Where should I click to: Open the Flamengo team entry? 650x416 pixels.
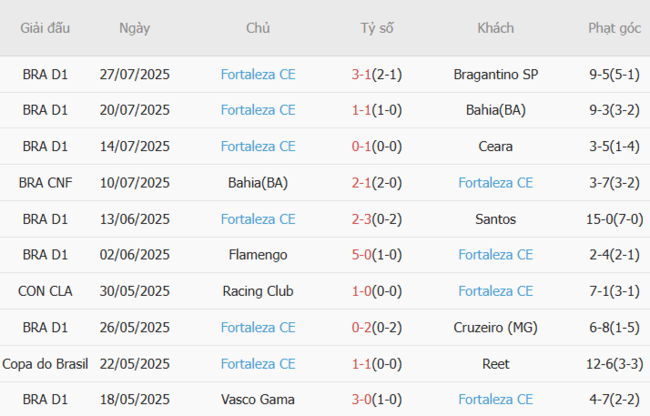[x=258, y=255]
